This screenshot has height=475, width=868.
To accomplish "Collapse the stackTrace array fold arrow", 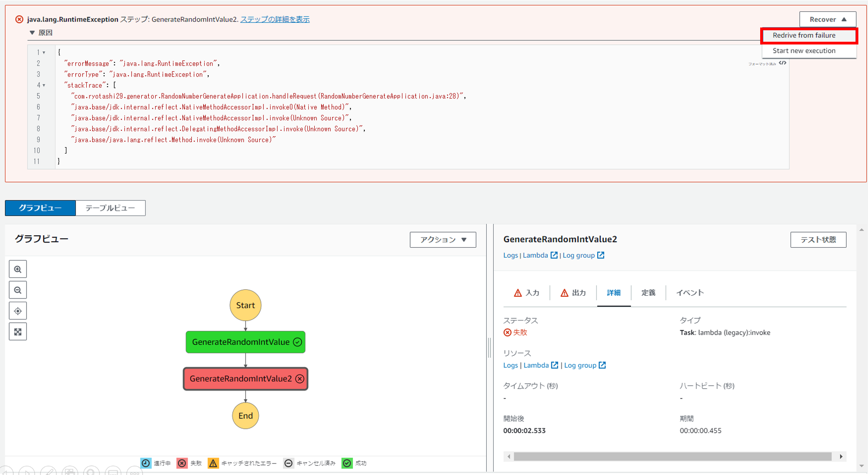I will [44, 85].
